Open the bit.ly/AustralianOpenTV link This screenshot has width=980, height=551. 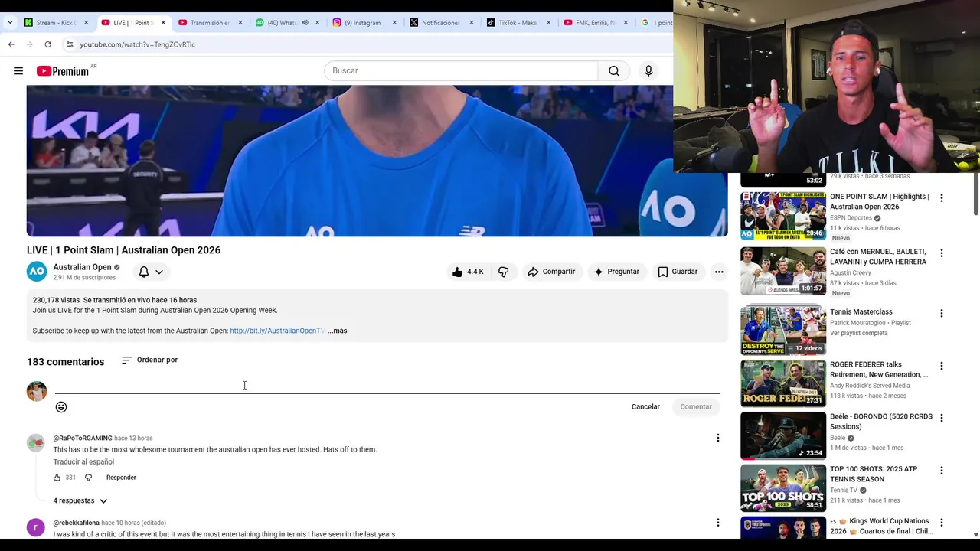[277, 331]
